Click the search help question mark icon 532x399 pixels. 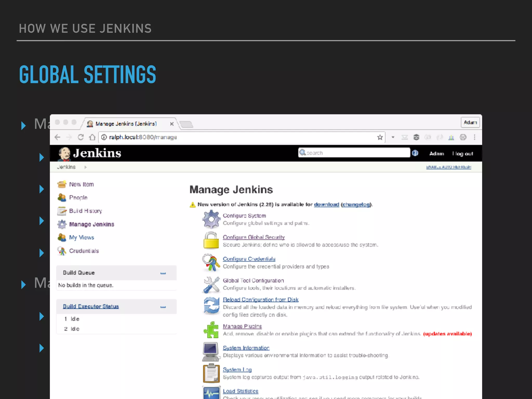coord(415,153)
